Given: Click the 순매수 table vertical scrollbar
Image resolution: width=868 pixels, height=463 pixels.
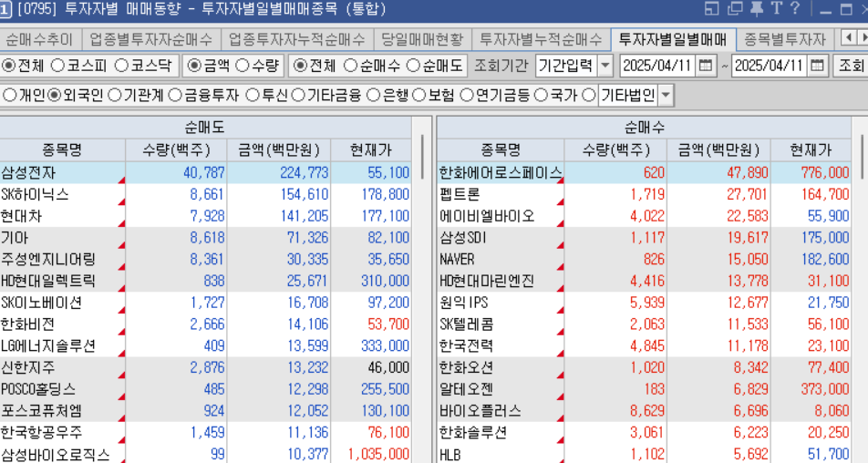Looking at the screenshot, I should (x=862, y=157).
